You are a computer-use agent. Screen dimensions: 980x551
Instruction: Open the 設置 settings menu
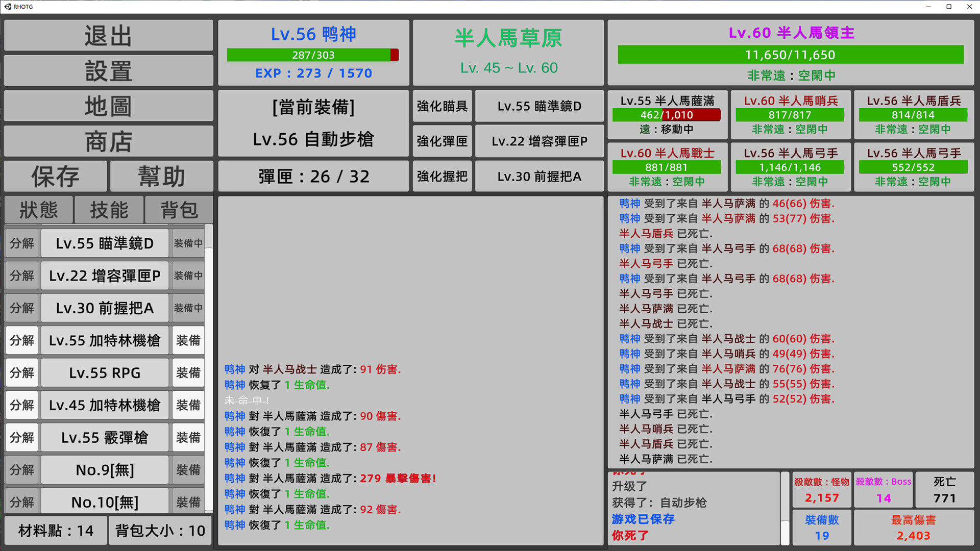point(108,71)
